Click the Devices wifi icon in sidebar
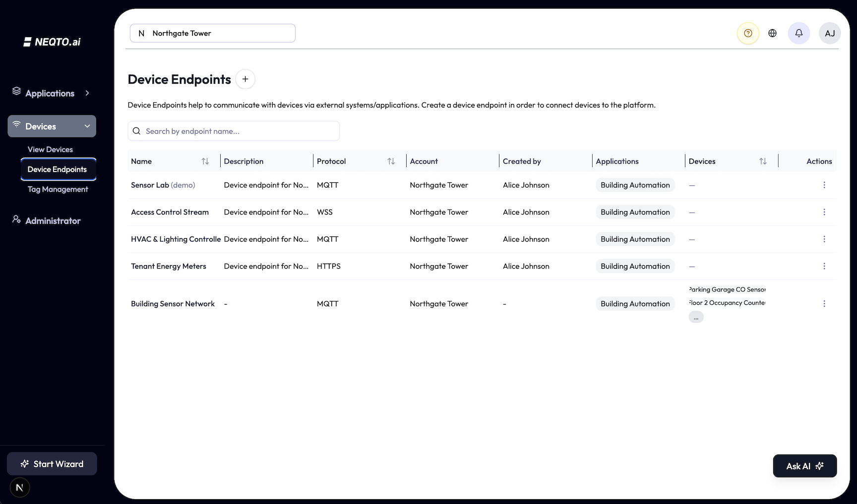Viewport: 857px width, 504px height. tap(16, 124)
